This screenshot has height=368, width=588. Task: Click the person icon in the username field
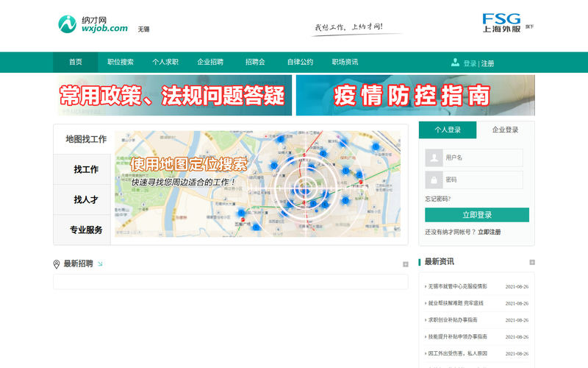(x=434, y=158)
